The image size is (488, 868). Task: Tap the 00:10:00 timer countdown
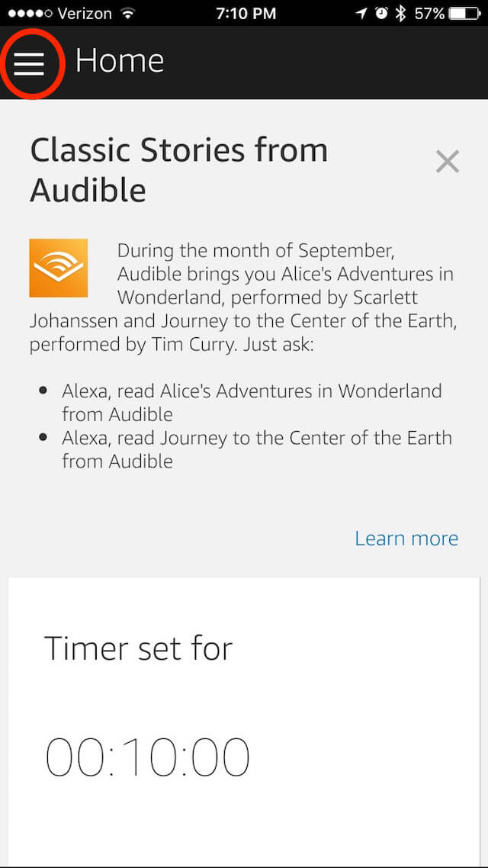click(x=147, y=757)
